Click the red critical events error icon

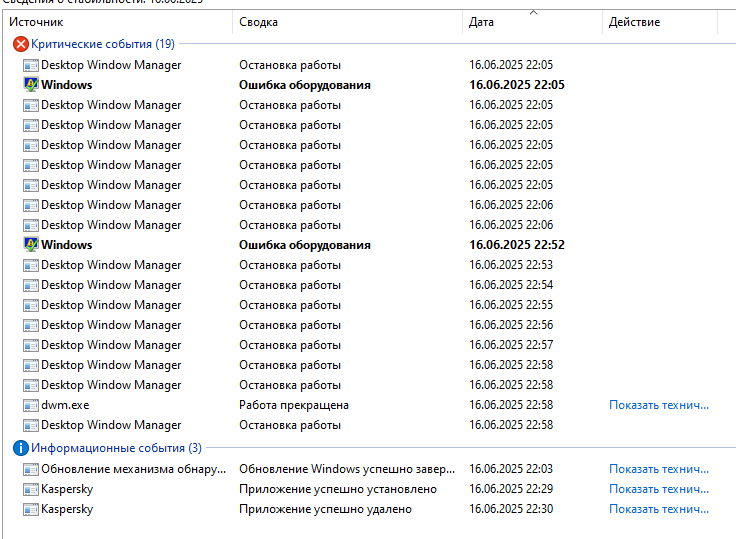20,44
